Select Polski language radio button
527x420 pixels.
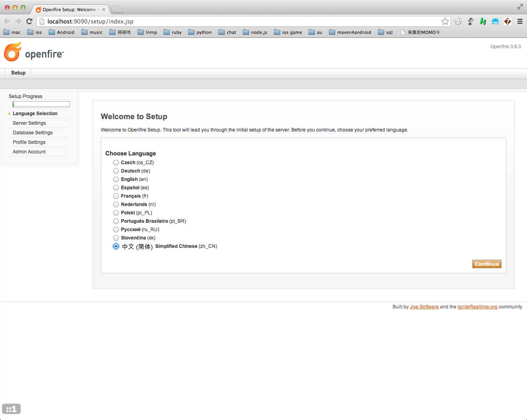point(116,213)
